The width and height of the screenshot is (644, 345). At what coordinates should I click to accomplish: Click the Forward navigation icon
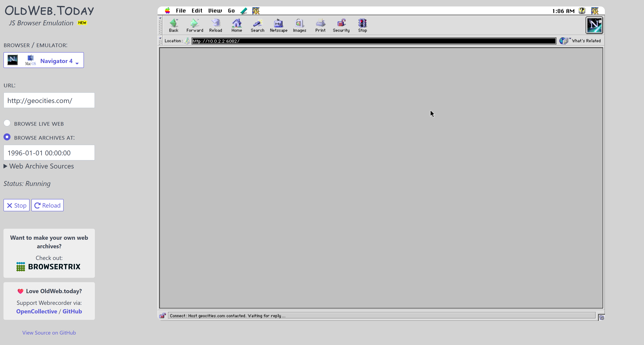[194, 25]
